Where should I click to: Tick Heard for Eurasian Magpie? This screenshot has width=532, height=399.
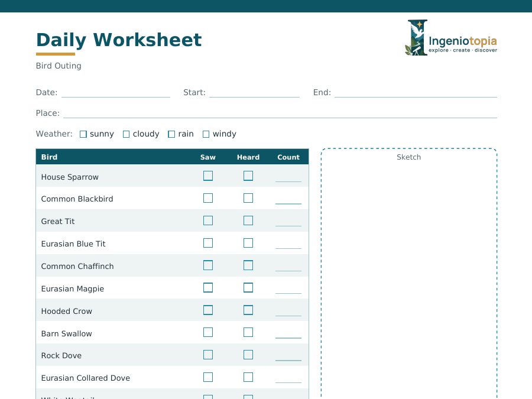[x=248, y=288]
